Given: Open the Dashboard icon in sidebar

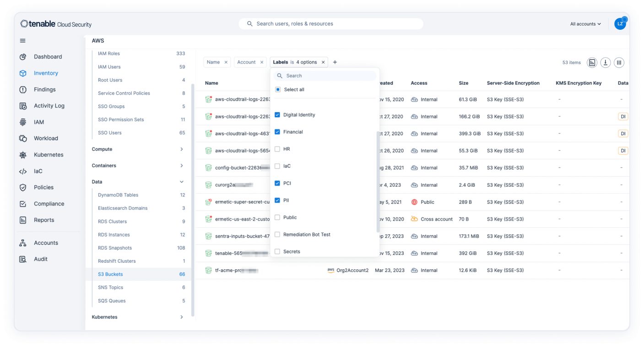Looking at the screenshot, I should 23,57.
